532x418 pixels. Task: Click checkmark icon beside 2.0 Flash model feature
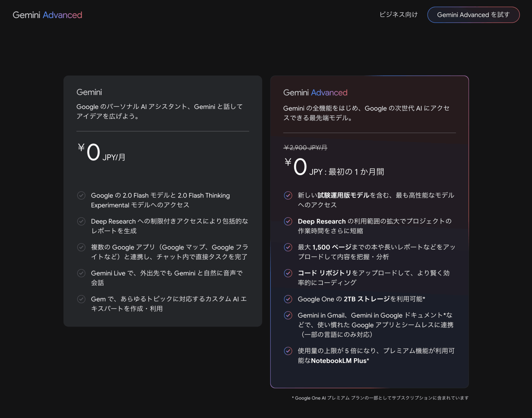coord(81,195)
